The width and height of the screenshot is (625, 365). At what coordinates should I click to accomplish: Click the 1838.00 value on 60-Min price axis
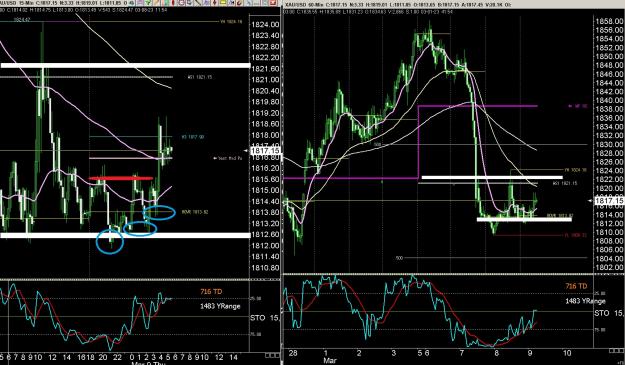609,110
